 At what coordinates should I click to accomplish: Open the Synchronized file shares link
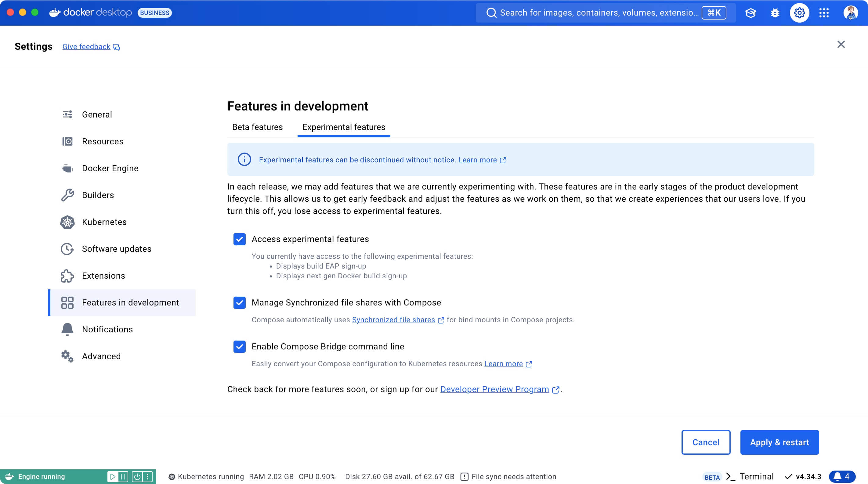point(393,320)
